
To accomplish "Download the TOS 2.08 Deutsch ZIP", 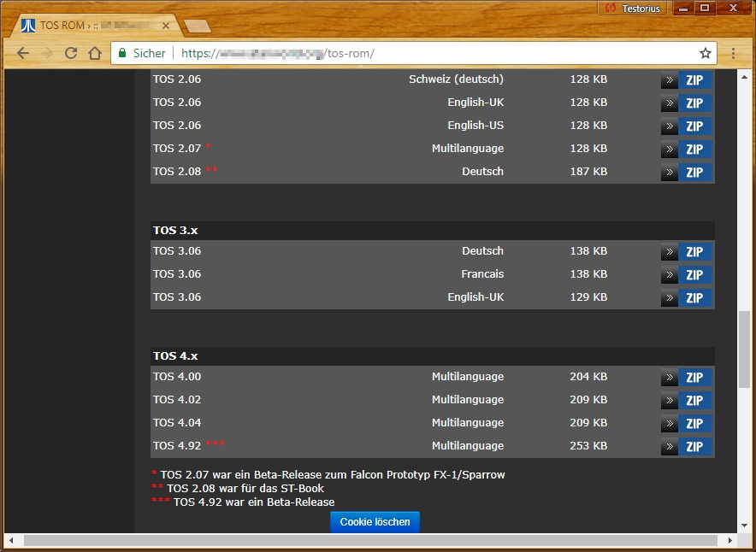I will 694,173.
